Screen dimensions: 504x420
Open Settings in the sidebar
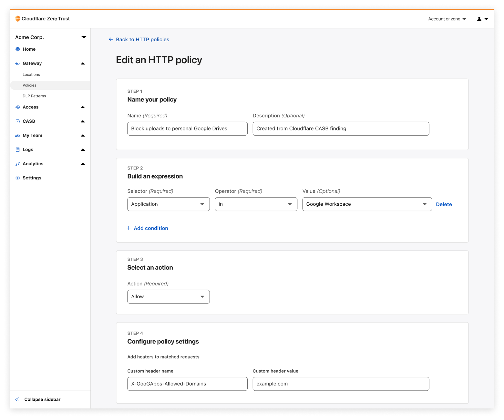(32, 178)
